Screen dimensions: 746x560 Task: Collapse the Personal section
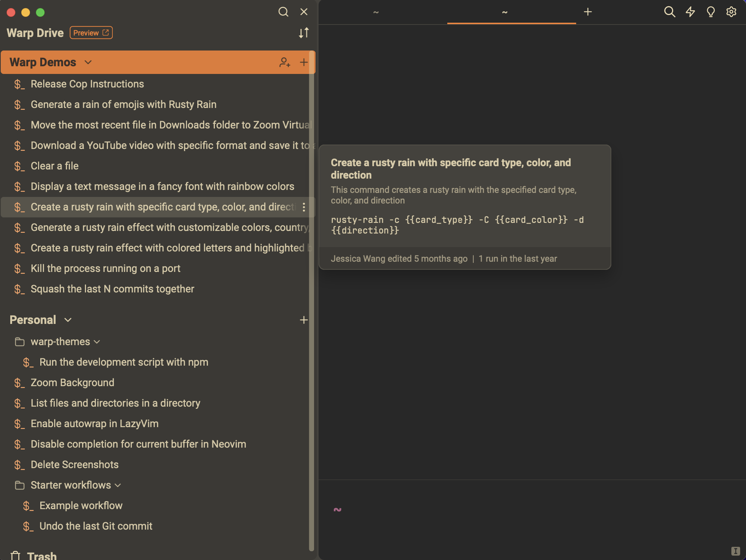(68, 320)
